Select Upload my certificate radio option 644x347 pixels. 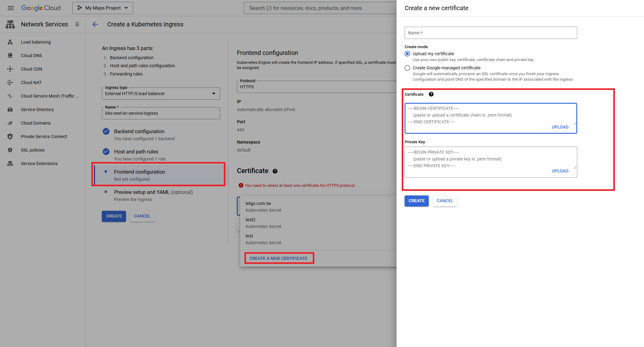click(407, 54)
